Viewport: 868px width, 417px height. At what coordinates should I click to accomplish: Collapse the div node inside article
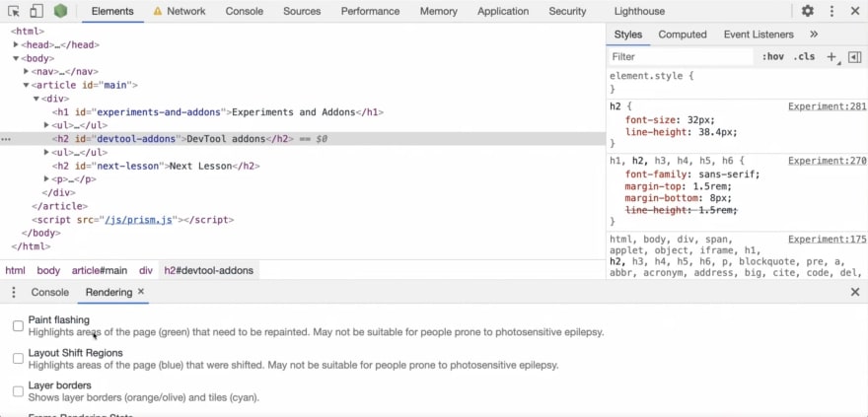point(36,99)
